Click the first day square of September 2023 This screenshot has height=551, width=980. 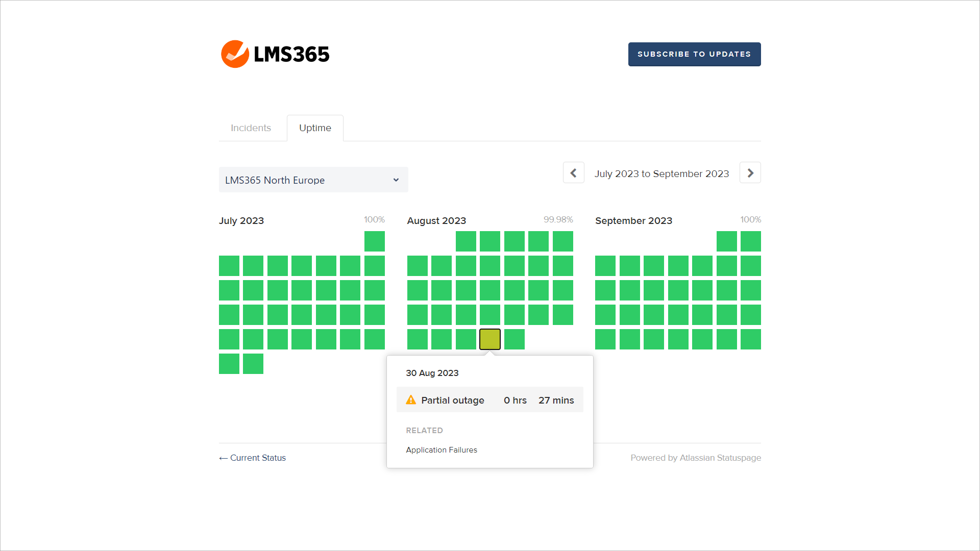coord(727,241)
